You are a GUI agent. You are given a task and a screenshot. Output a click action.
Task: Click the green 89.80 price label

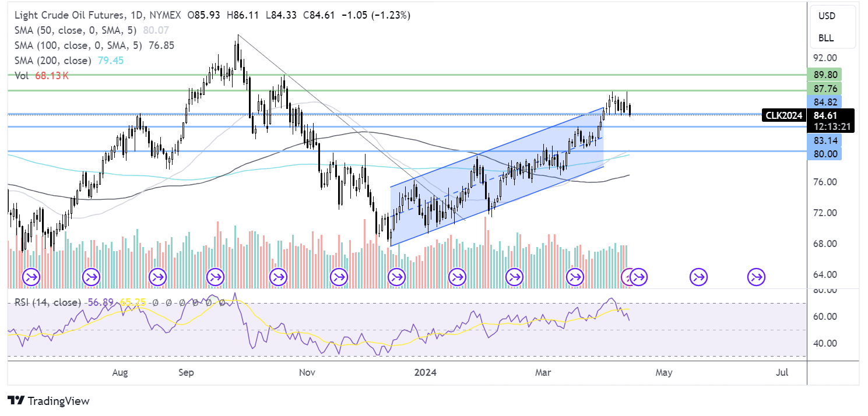(824, 75)
